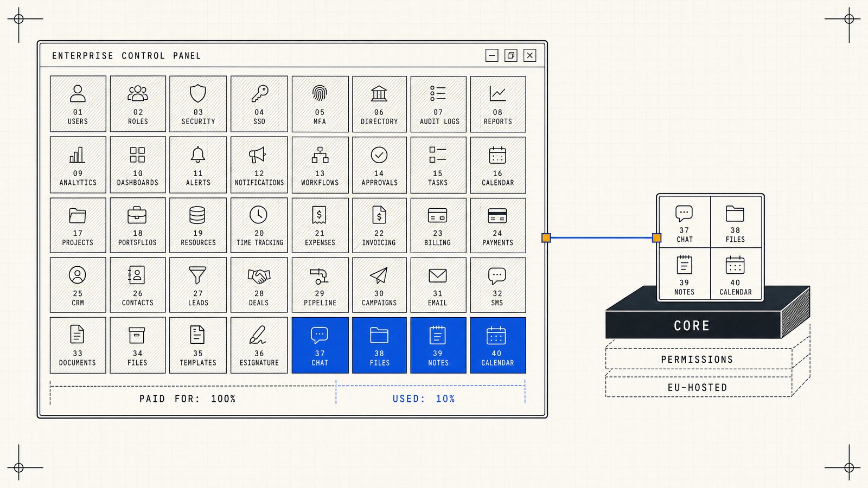868x488 pixels.
Task: Click the black CORE block
Action: click(693, 326)
